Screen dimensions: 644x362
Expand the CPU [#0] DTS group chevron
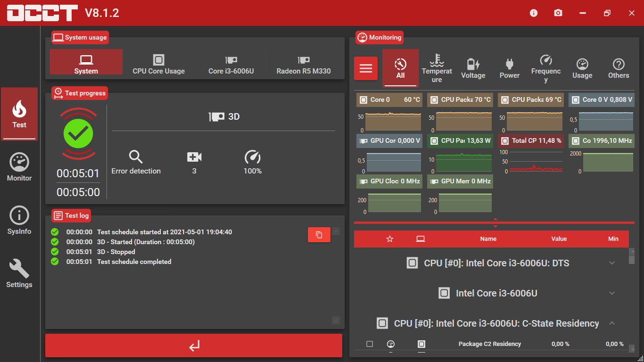(x=612, y=263)
